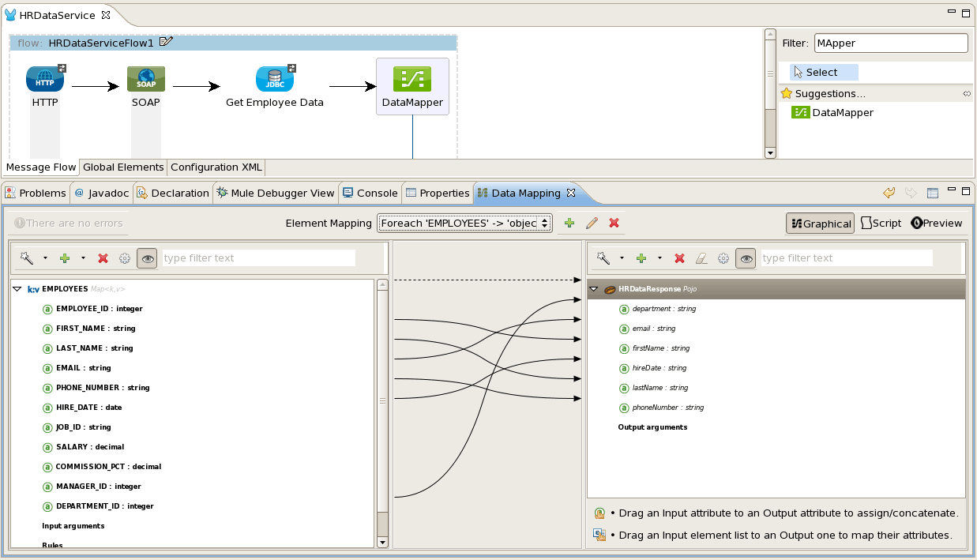Switch to the Problems tab
Image resolution: width=977 pixels, height=560 pixels.
(36, 193)
